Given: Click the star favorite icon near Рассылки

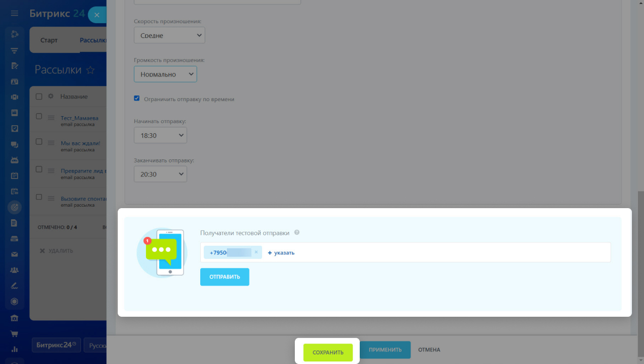Looking at the screenshot, I should pyautogui.click(x=91, y=70).
